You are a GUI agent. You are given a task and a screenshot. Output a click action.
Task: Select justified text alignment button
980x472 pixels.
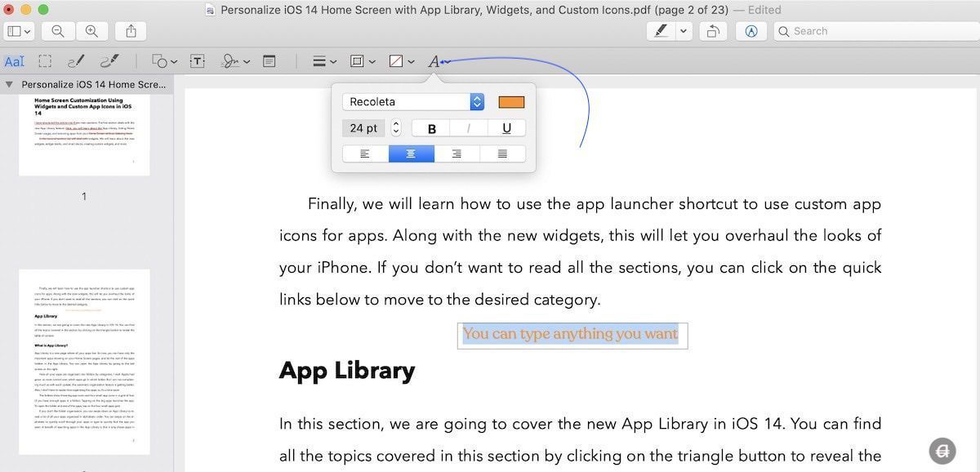pyautogui.click(x=502, y=154)
